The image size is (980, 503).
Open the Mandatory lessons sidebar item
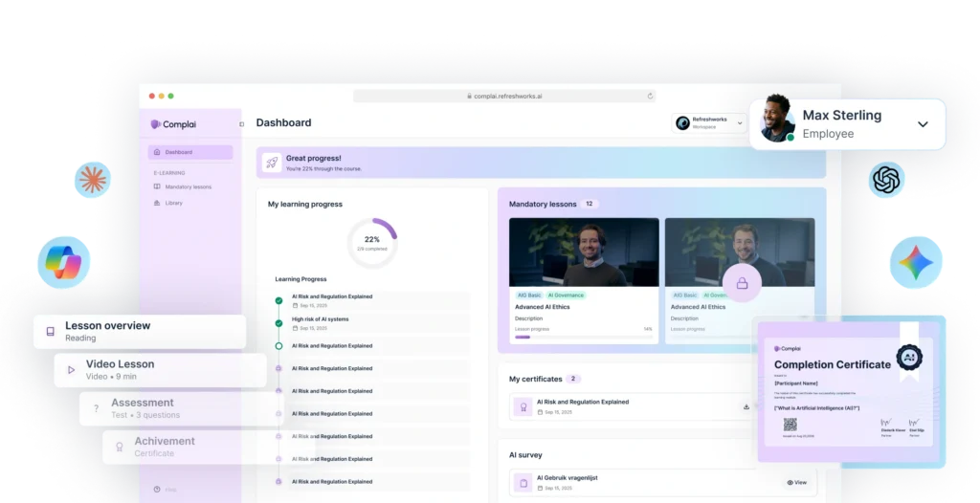pos(188,186)
